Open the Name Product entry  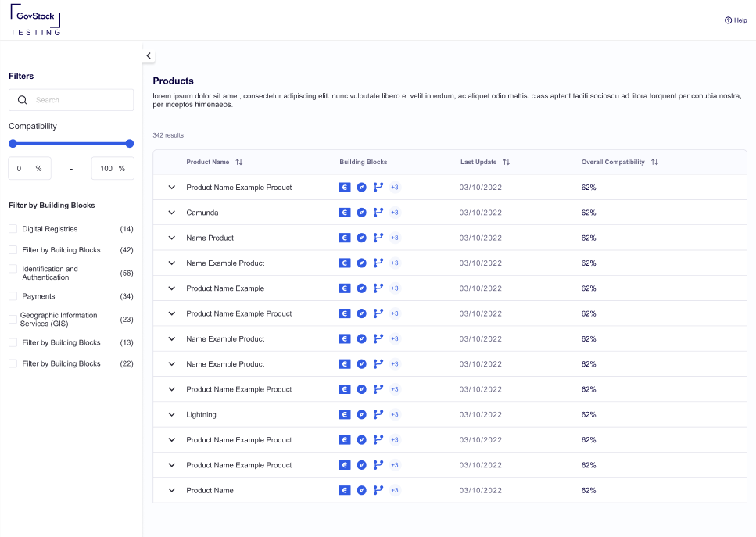(x=210, y=238)
